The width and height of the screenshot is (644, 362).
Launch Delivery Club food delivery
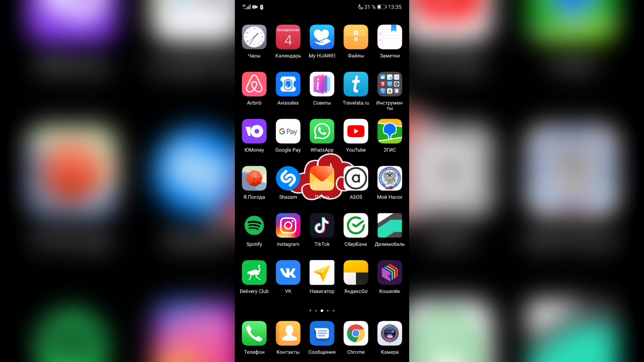click(254, 272)
